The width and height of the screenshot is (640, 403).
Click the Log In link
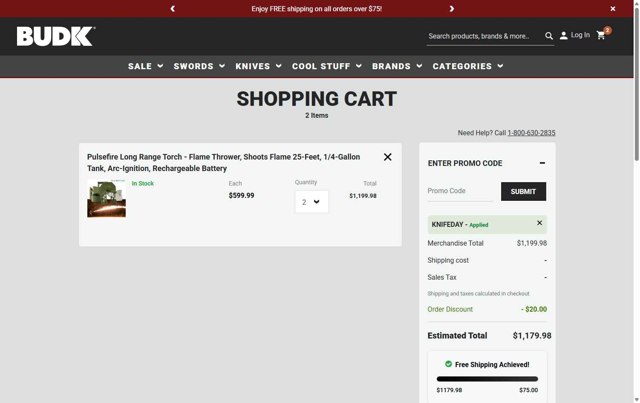[580, 35]
